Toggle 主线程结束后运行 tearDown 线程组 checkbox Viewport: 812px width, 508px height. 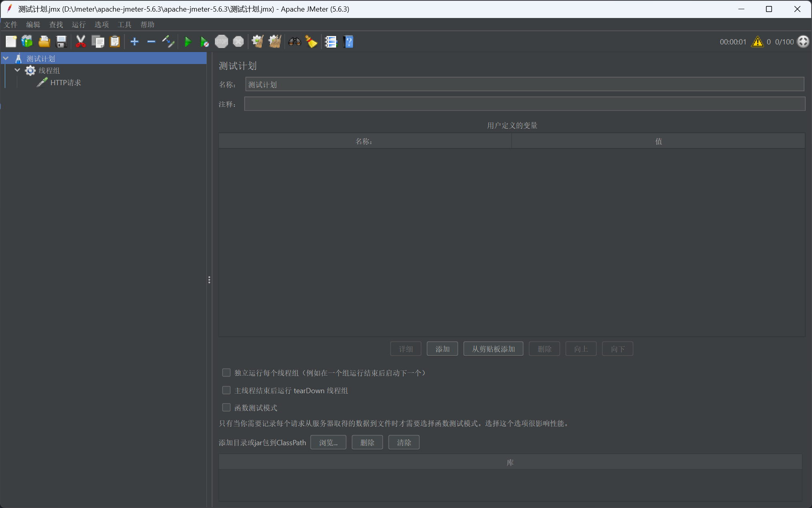(x=227, y=390)
